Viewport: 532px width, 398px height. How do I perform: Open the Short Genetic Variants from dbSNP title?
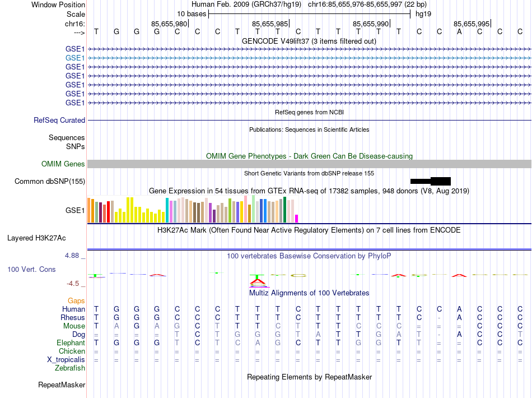tap(309, 173)
